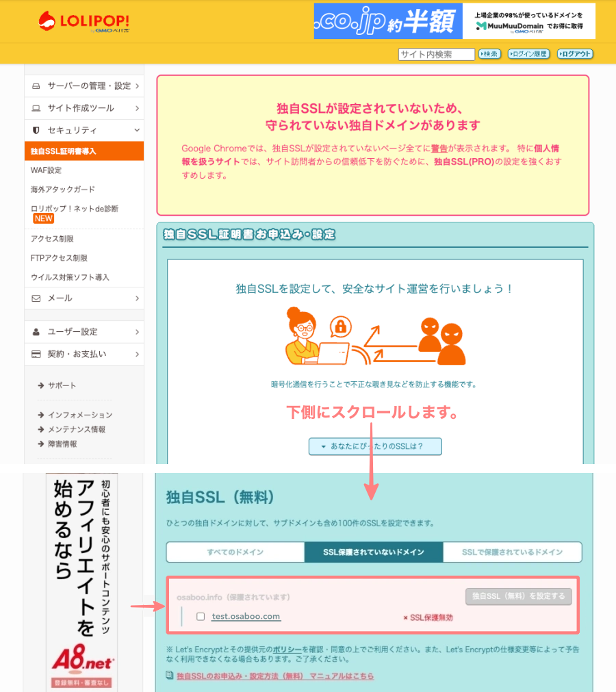Click the security shield icon in sidebar
616x692 pixels.
pyautogui.click(x=36, y=130)
